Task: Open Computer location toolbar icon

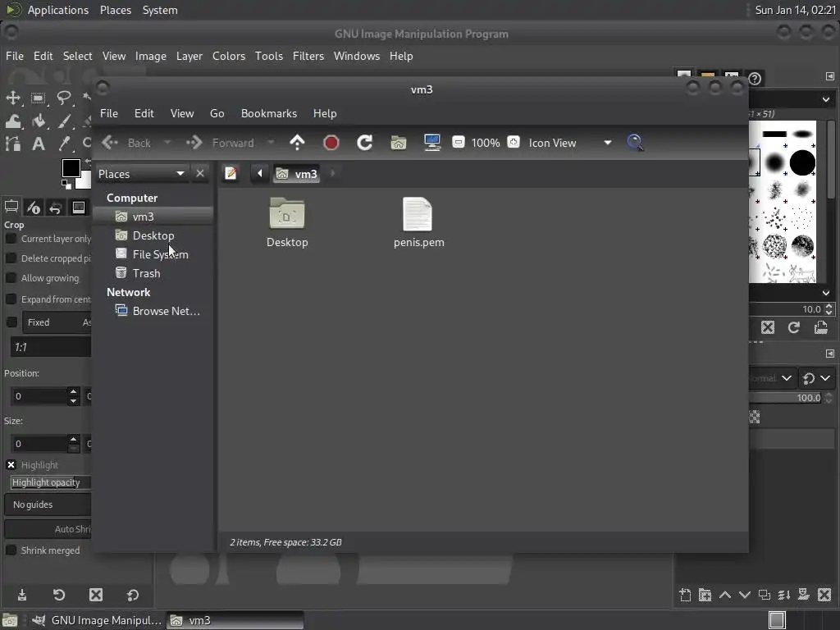Action: [432, 143]
